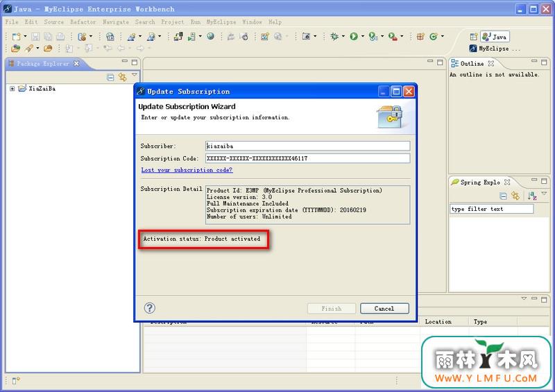
Task: Open the External Tools dropdown arrow
Action: tap(402, 37)
